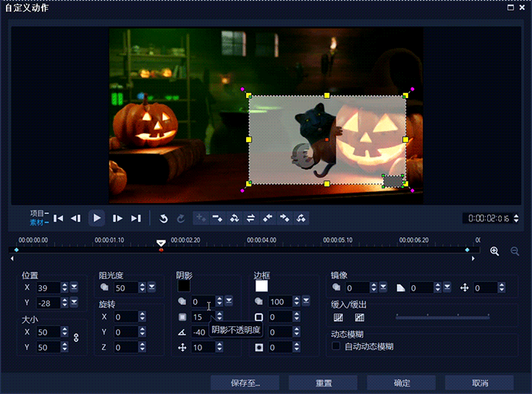Open the black 阴影 color swatch
The width and height of the screenshot is (532, 394).
coord(183,286)
